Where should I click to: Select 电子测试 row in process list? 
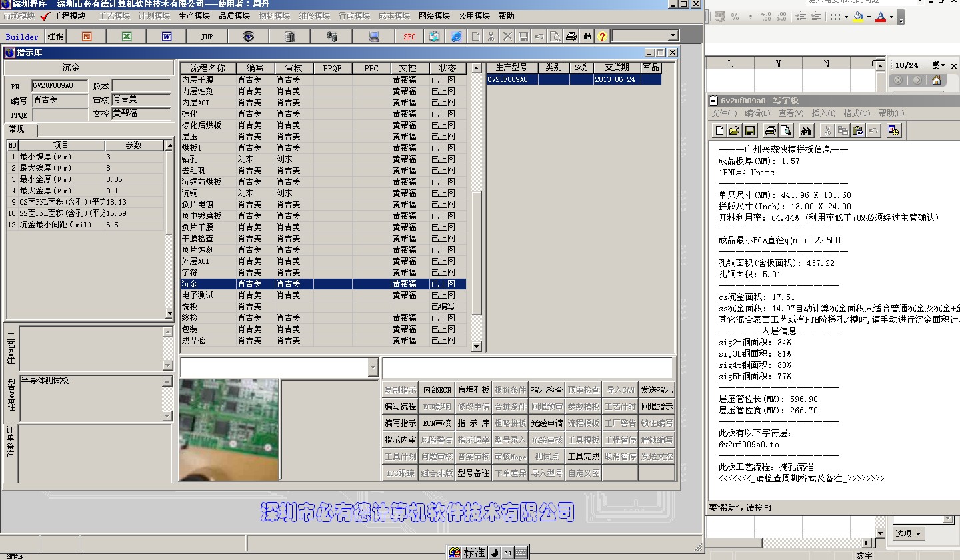coord(323,295)
